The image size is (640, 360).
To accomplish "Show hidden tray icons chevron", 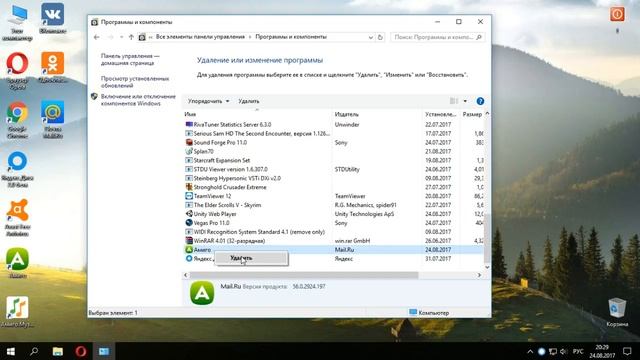I will tap(530, 351).
